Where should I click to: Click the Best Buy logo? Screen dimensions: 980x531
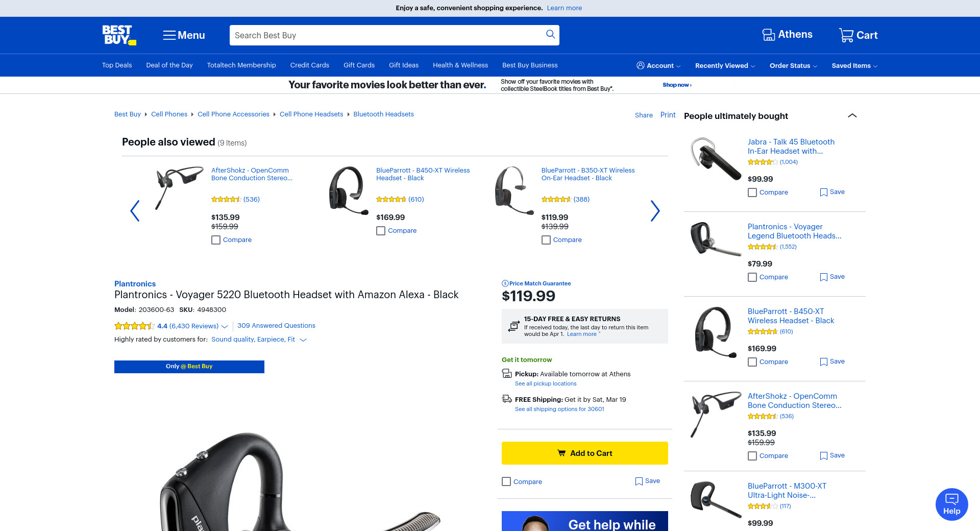(119, 35)
